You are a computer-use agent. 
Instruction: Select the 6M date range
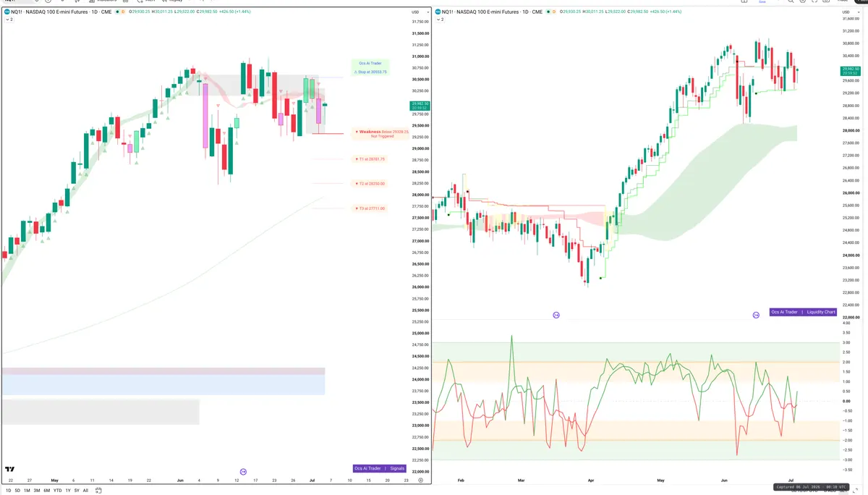pyautogui.click(x=47, y=490)
